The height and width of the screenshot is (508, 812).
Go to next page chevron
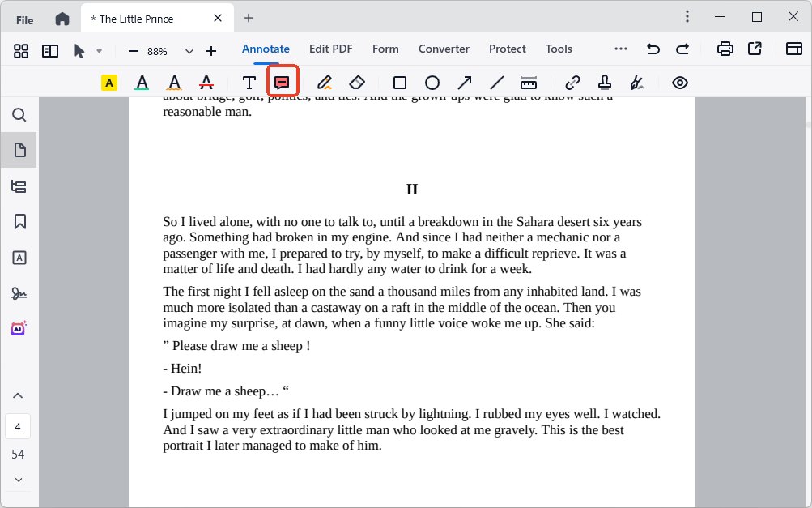[19, 480]
